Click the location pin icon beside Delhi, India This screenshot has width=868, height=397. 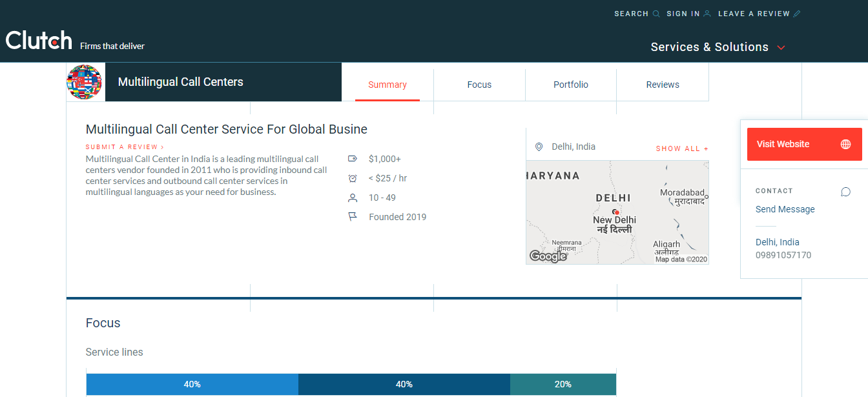[539, 147]
